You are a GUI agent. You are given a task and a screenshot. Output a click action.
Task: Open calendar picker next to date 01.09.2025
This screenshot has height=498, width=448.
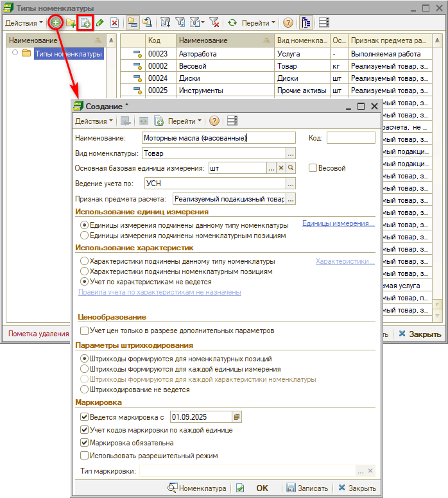(237, 416)
